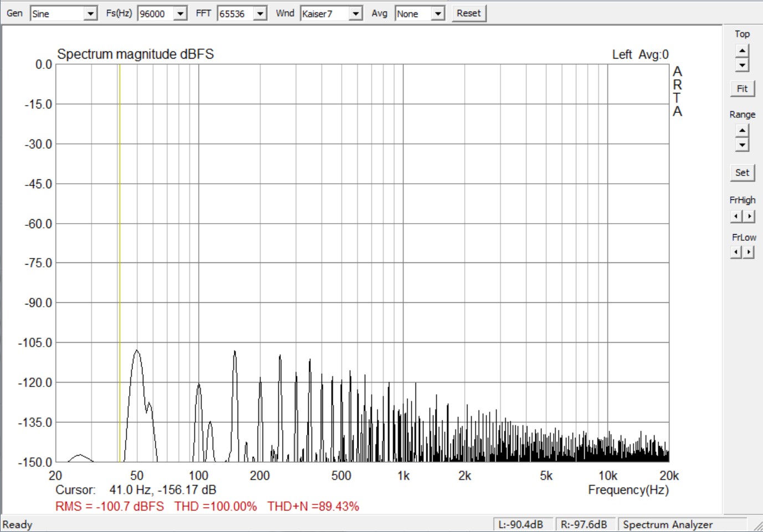
Task: Click the 'THD =100.00%' readout
Action: [216, 507]
